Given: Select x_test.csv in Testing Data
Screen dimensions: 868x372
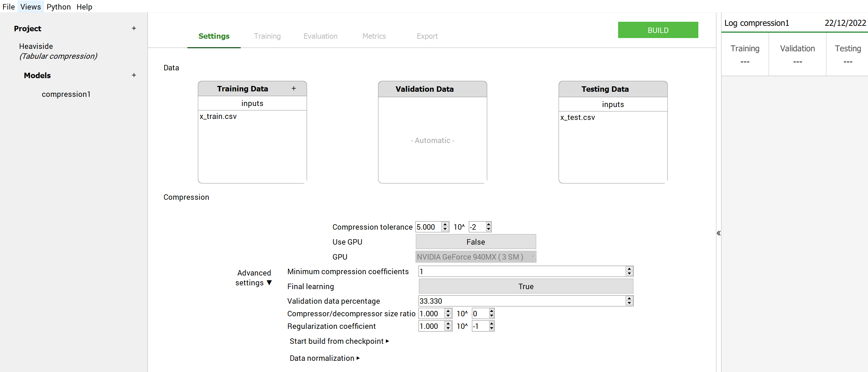Looking at the screenshot, I should (x=578, y=117).
